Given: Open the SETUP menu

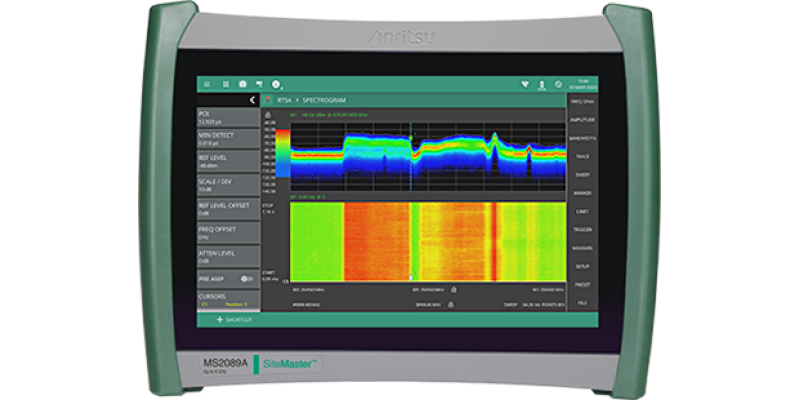Looking at the screenshot, I should tap(583, 266).
